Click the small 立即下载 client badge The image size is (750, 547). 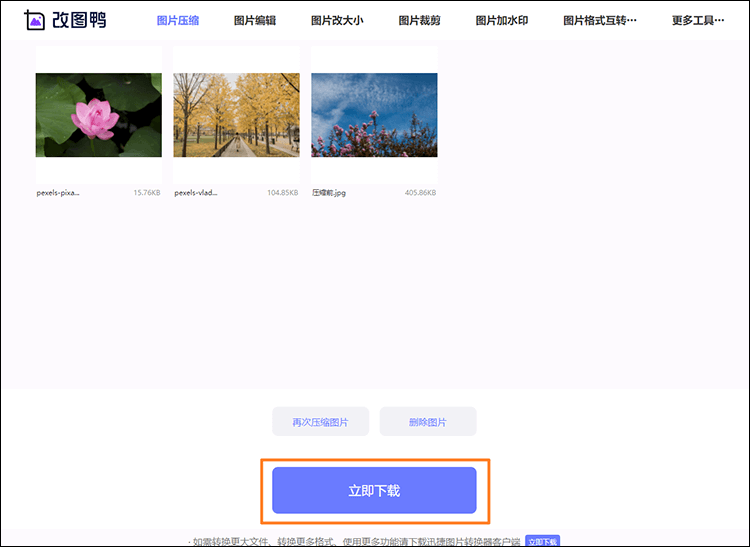click(542, 541)
